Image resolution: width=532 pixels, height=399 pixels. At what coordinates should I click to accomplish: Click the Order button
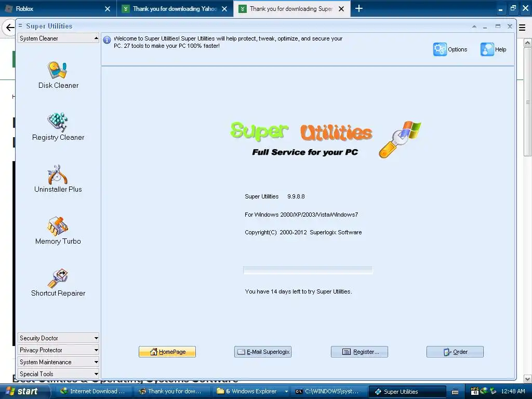pos(455,352)
